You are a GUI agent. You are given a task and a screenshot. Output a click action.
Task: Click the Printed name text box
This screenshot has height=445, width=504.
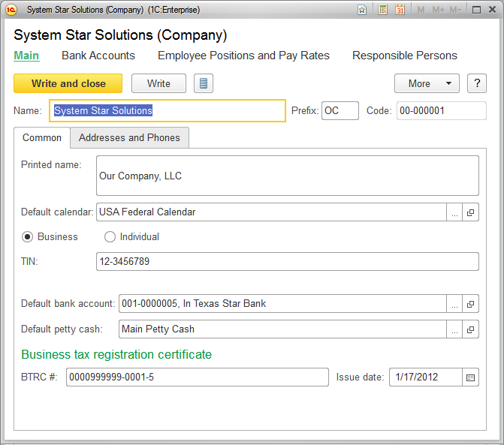tap(288, 176)
